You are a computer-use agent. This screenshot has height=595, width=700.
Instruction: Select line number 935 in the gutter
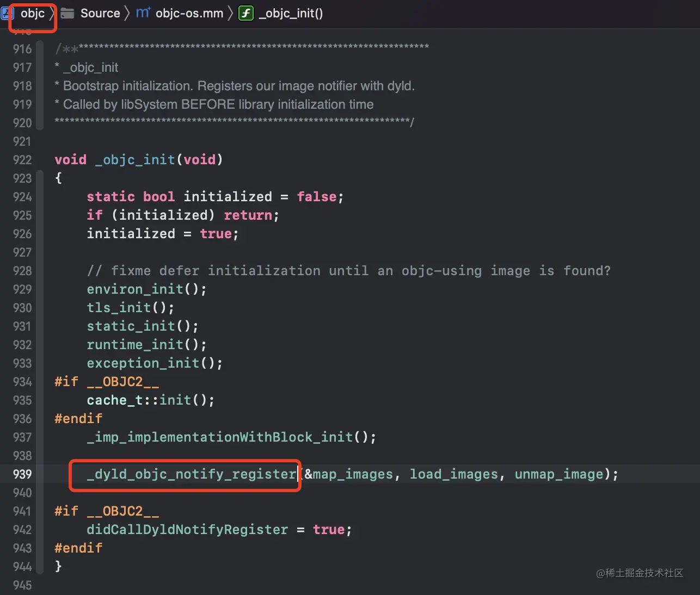click(22, 400)
